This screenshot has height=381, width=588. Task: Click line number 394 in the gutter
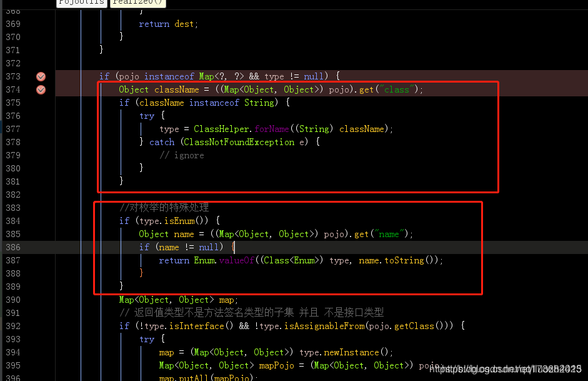tap(13, 352)
